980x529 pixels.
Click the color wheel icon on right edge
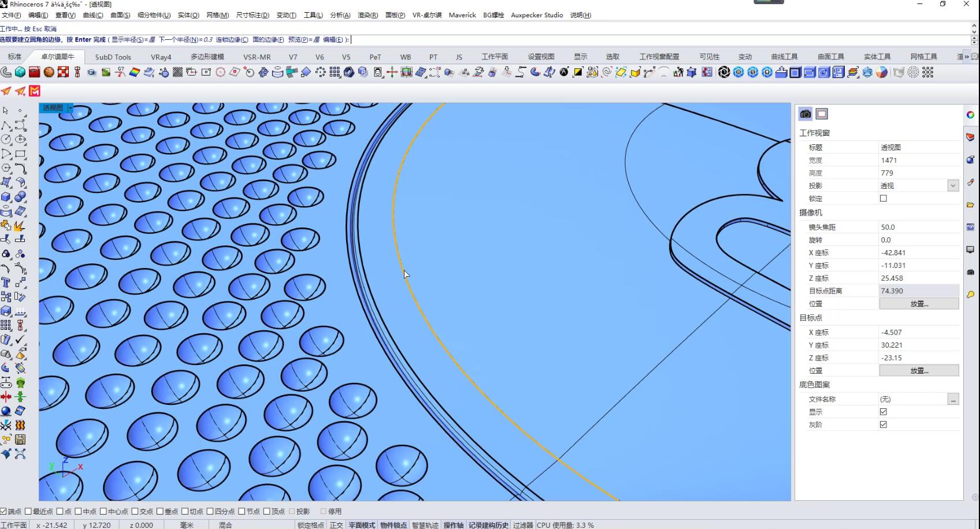(x=970, y=115)
